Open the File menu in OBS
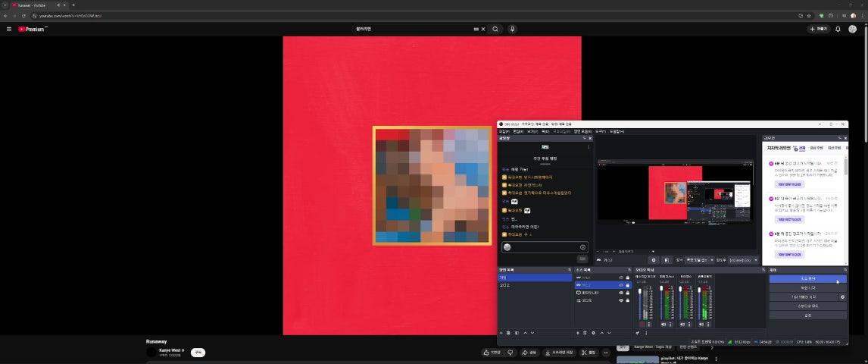The height and width of the screenshot is (364, 868). coord(504,131)
